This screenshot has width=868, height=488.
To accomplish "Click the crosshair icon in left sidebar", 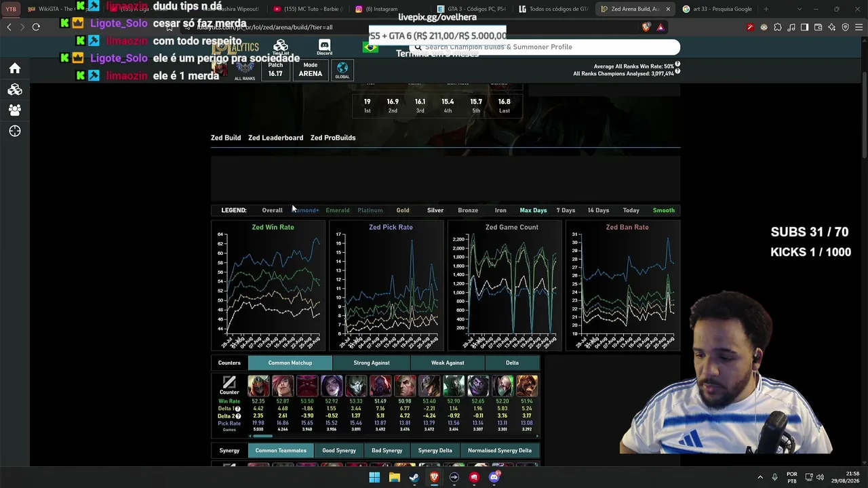I will click(15, 131).
